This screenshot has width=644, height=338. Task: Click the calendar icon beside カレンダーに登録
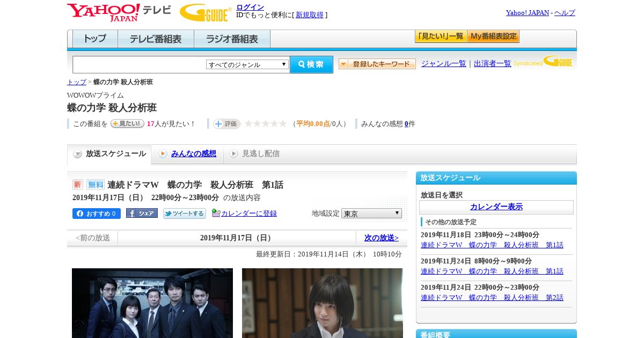pyautogui.click(x=216, y=213)
